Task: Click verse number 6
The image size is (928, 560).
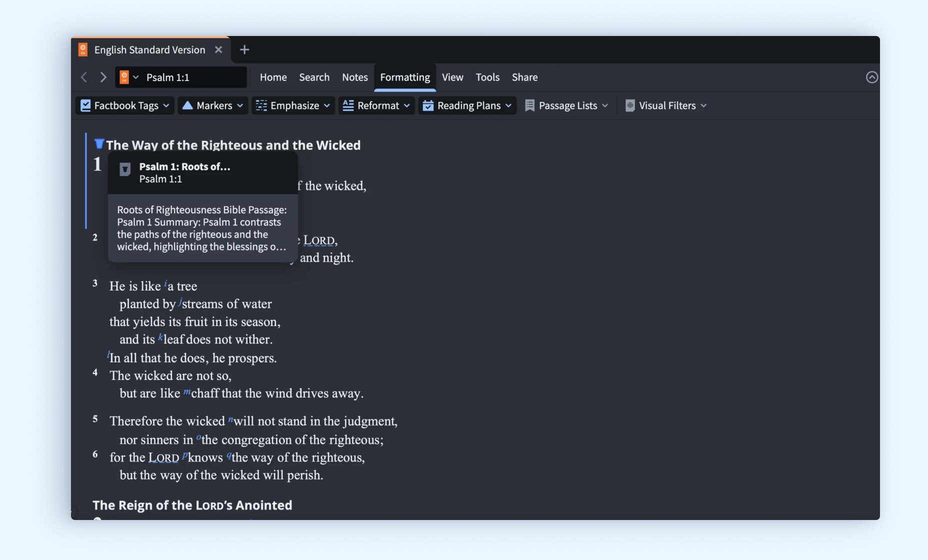Action: click(x=95, y=454)
